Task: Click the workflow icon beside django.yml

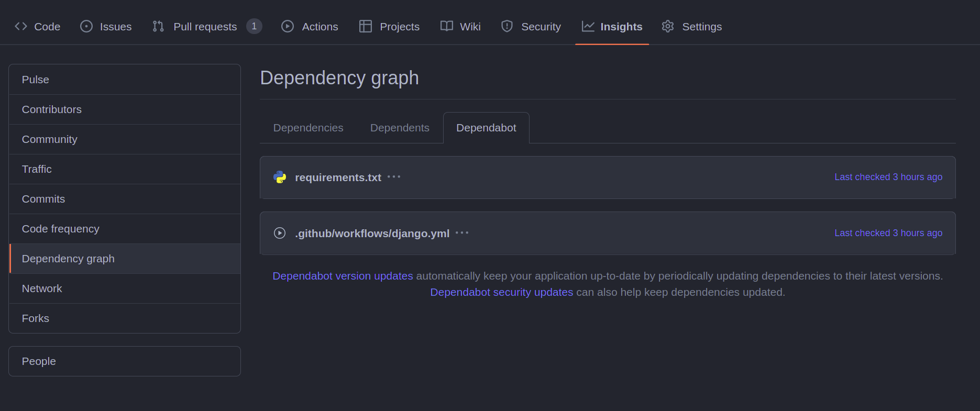Action: (280, 233)
